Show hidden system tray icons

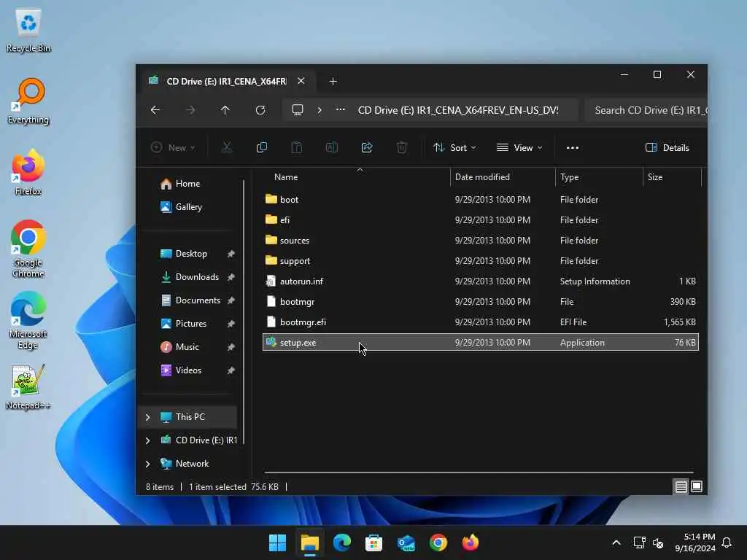pyautogui.click(x=616, y=542)
